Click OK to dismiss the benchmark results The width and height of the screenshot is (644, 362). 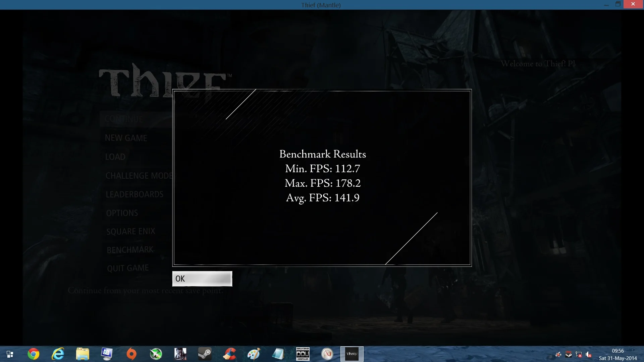202,279
